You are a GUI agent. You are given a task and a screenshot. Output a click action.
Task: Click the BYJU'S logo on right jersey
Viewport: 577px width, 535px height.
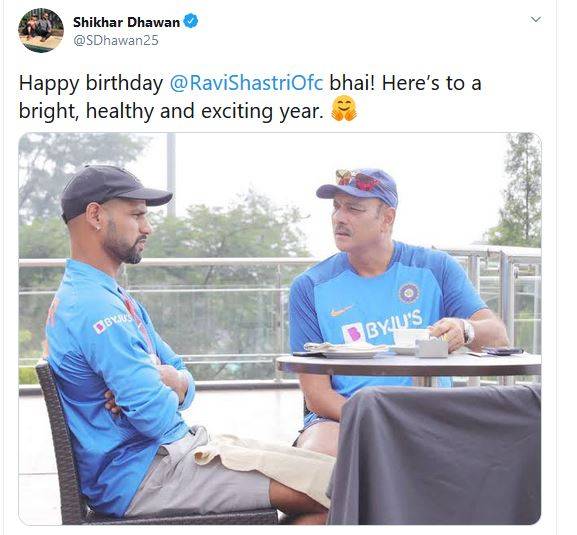[x=382, y=326]
